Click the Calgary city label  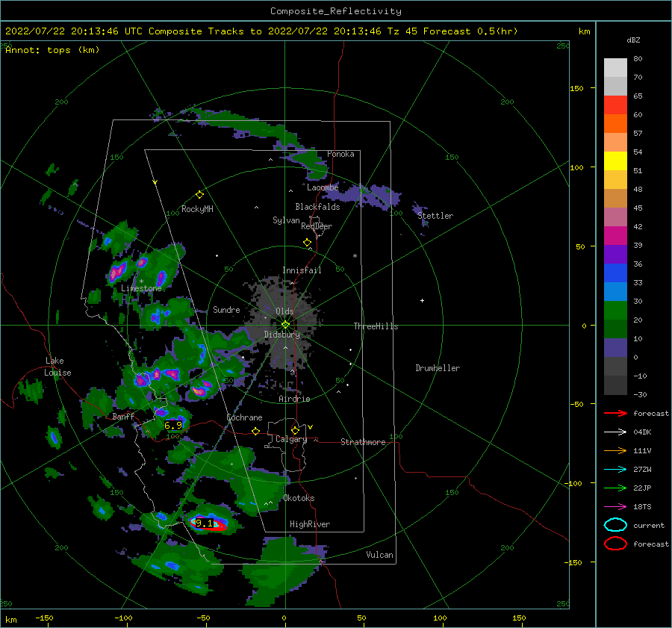coord(291,439)
